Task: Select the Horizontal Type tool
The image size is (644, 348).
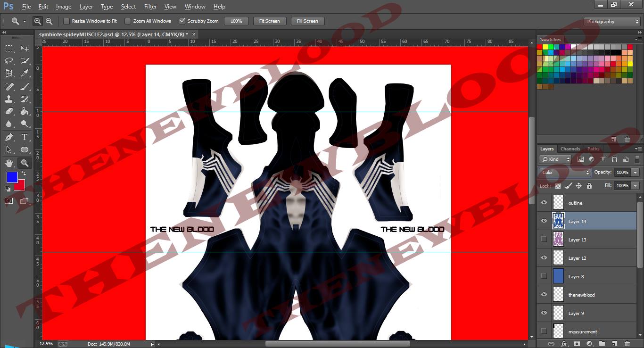Action: pos(25,137)
